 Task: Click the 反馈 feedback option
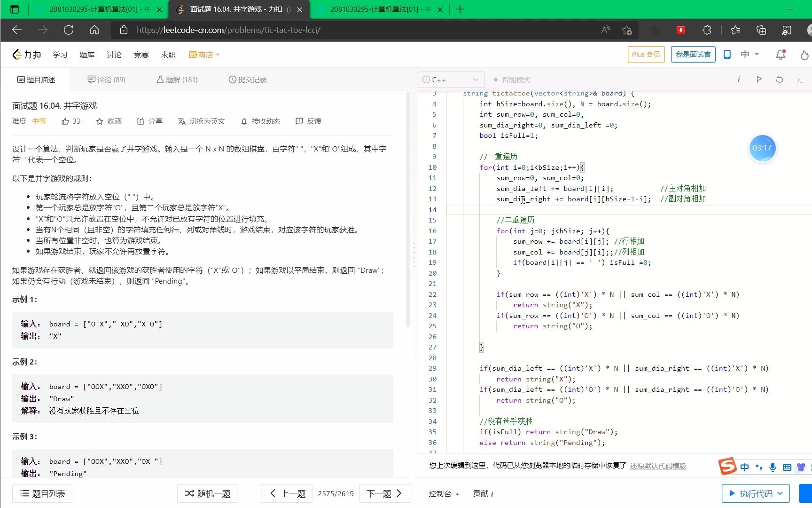click(308, 121)
